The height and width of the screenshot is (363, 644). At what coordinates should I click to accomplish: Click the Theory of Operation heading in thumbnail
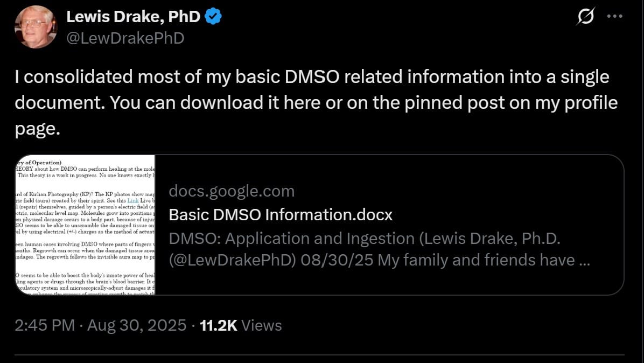pyautogui.click(x=39, y=162)
